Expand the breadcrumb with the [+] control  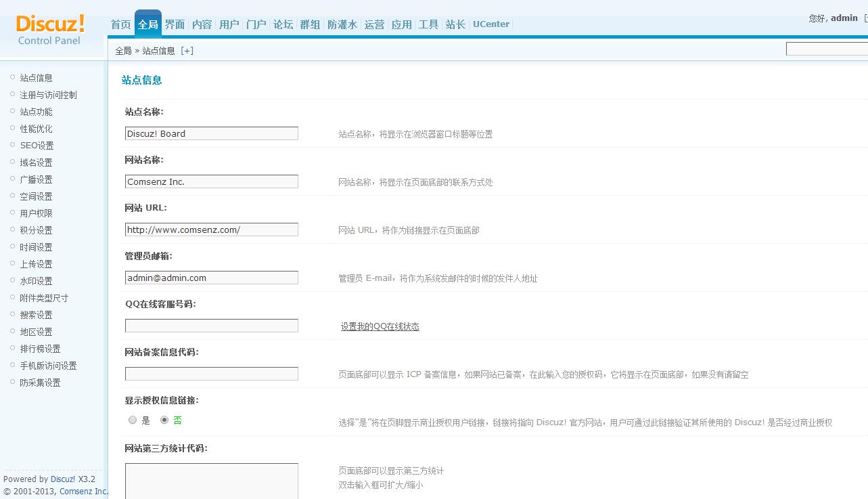187,50
